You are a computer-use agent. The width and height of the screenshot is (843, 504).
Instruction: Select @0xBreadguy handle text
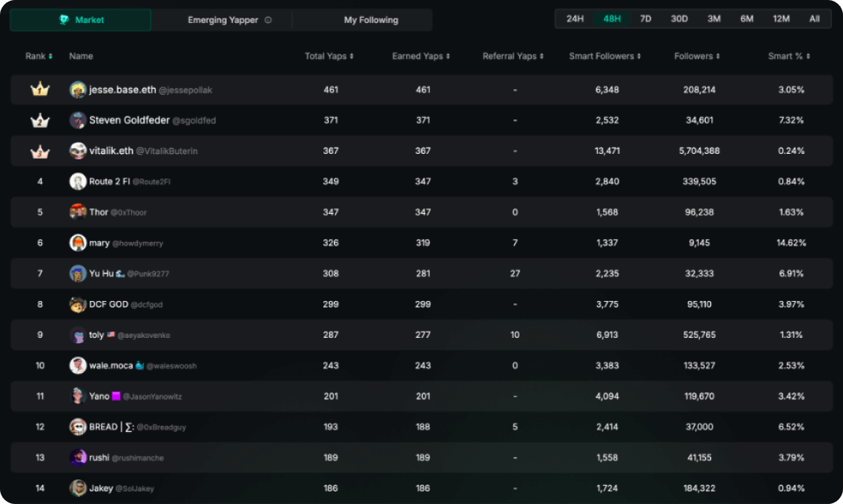[x=161, y=427]
